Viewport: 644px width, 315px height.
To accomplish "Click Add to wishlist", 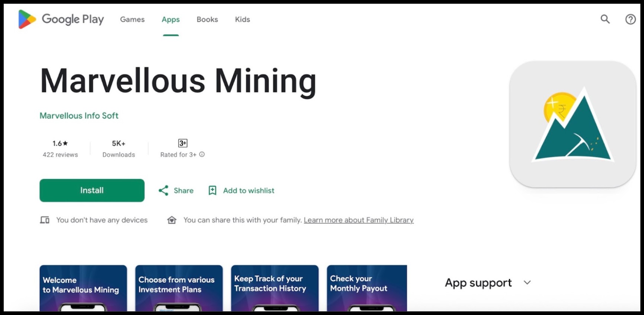I will click(249, 191).
